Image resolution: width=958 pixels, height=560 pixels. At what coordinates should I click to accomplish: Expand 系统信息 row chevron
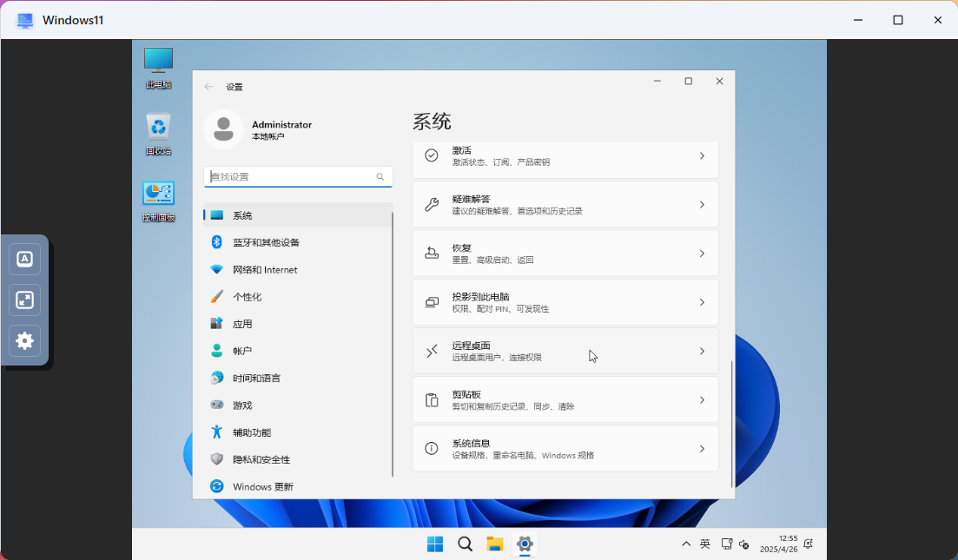tap(702, 449)
